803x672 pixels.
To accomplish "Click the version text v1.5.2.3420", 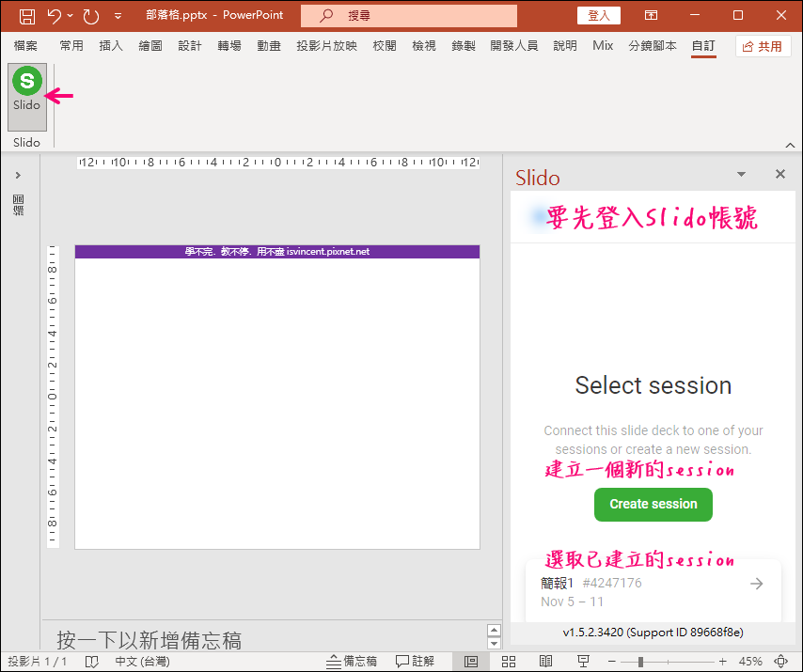I will (593, 633).
